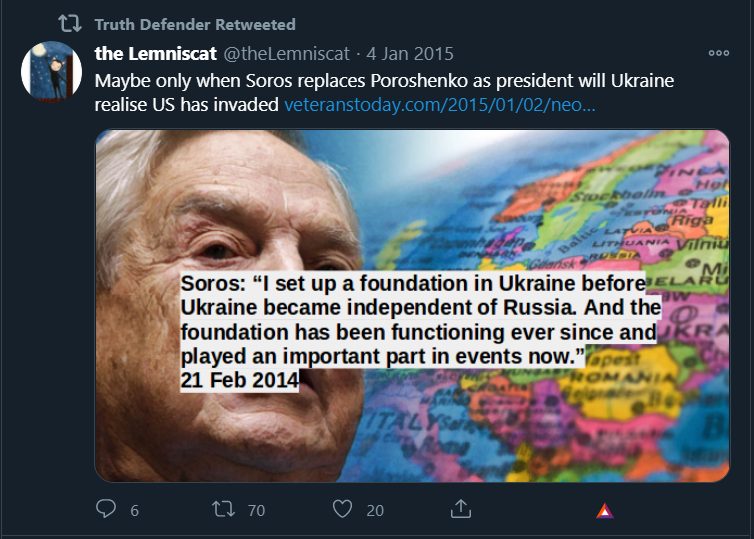Click the retweet count 70

pos(256,510)
